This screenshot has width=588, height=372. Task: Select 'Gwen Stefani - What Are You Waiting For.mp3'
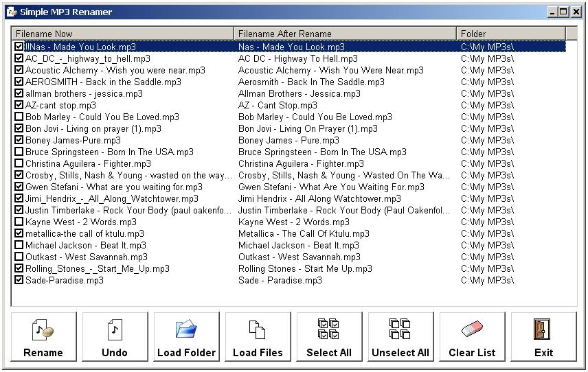pos(331,187)
